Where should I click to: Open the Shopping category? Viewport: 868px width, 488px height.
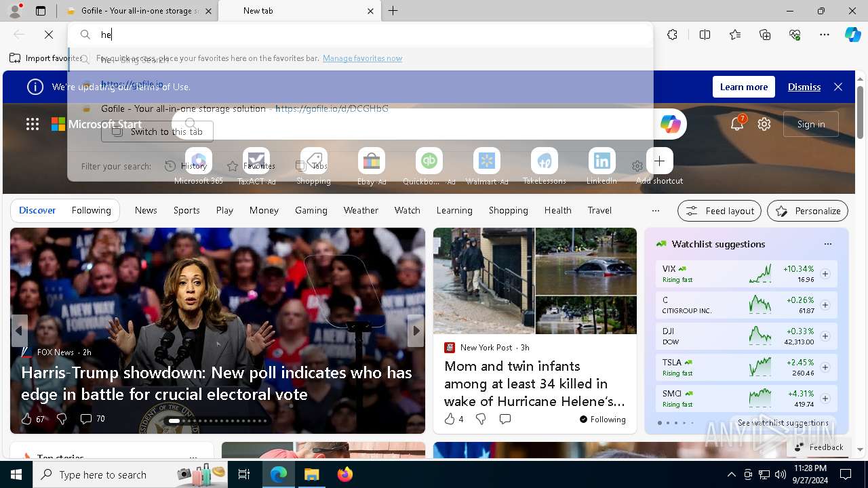pyautogui.click(x=508, y=210)
